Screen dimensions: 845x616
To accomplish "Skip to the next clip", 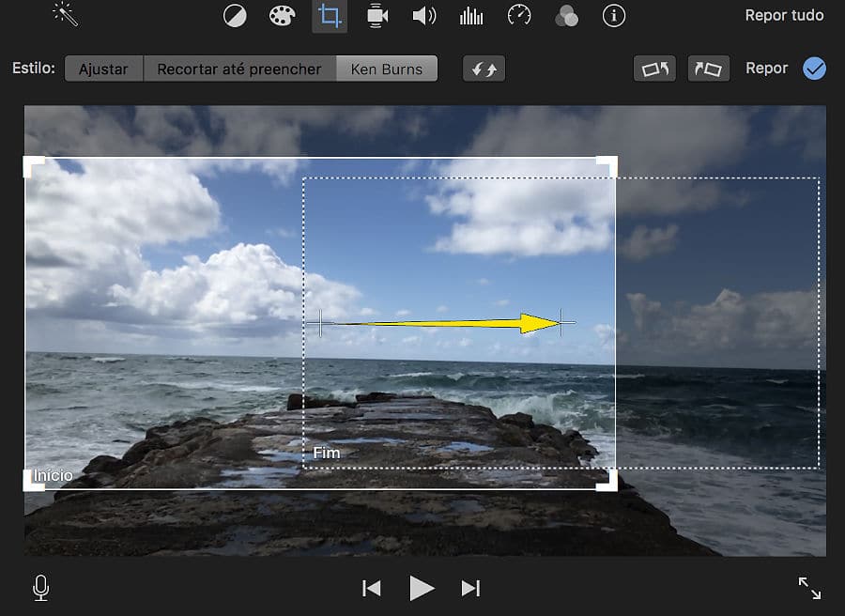I will (x=470, y=588).
